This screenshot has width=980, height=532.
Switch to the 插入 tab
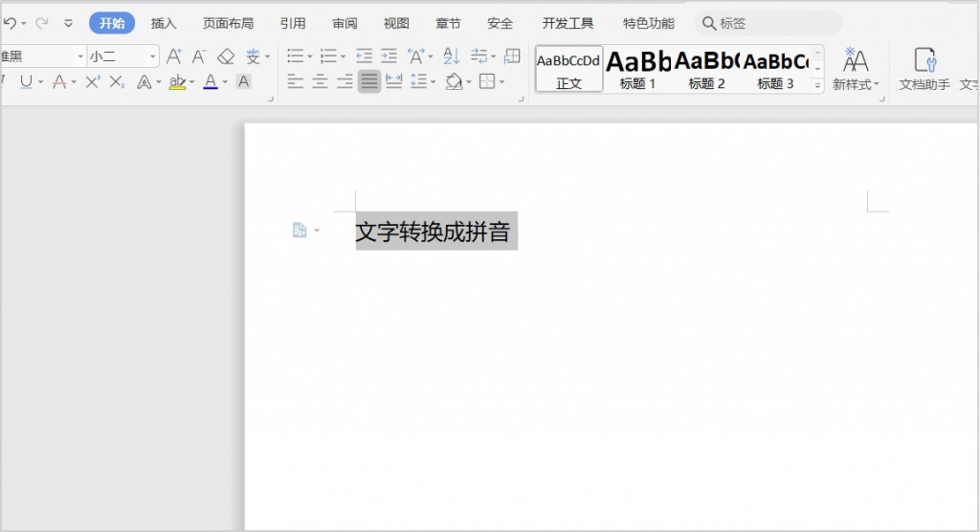click(x=164, y=23)
